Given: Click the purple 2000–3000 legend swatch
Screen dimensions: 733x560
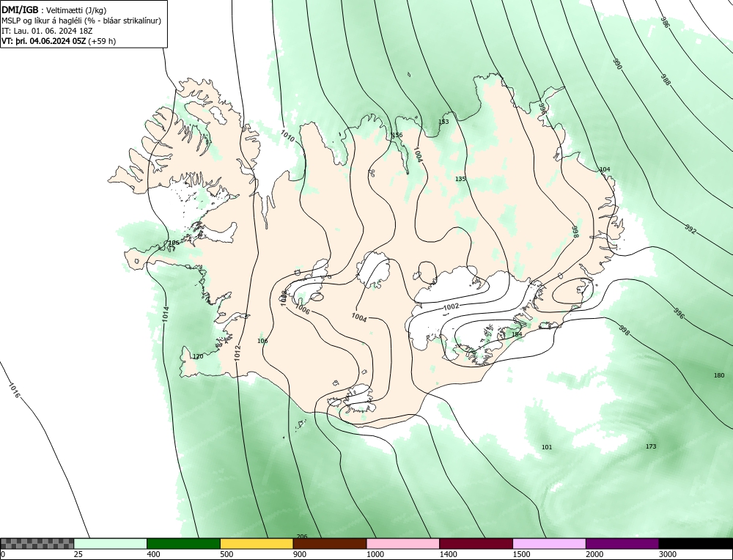Looking at the screenshot, I should (x=622, y=544).
